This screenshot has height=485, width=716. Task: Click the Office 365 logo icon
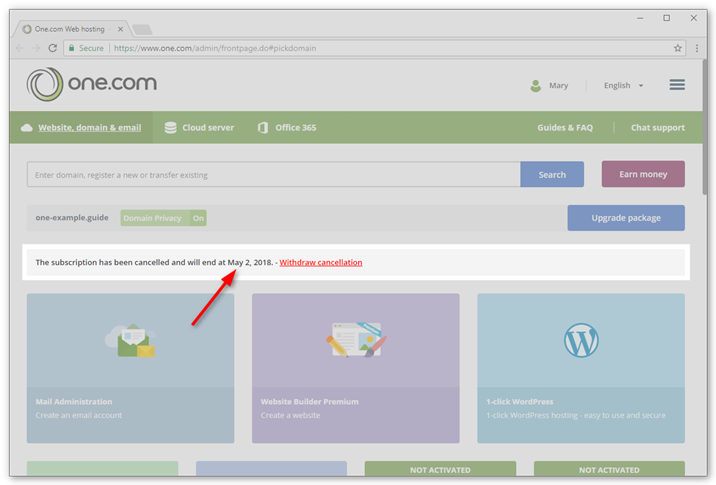click(x=263, y=127)
